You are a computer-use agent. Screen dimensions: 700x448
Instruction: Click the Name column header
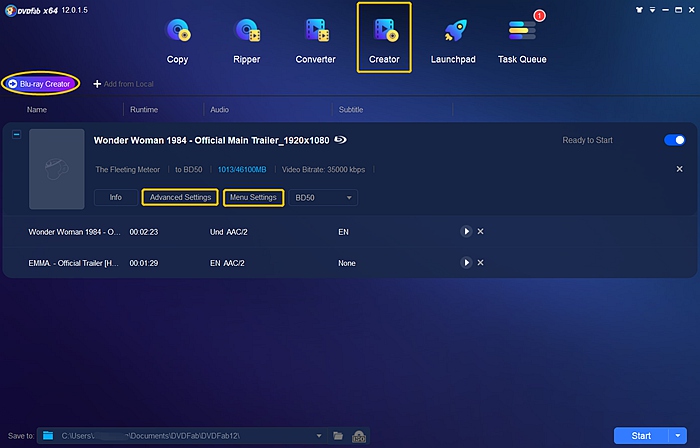pyautogui.click(x=37, y=110)
